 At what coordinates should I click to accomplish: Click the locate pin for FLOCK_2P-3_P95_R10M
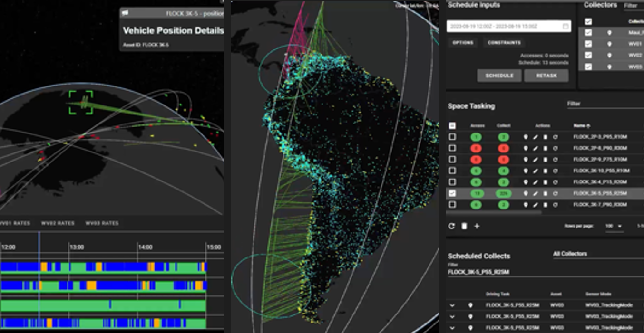[526, 137]
